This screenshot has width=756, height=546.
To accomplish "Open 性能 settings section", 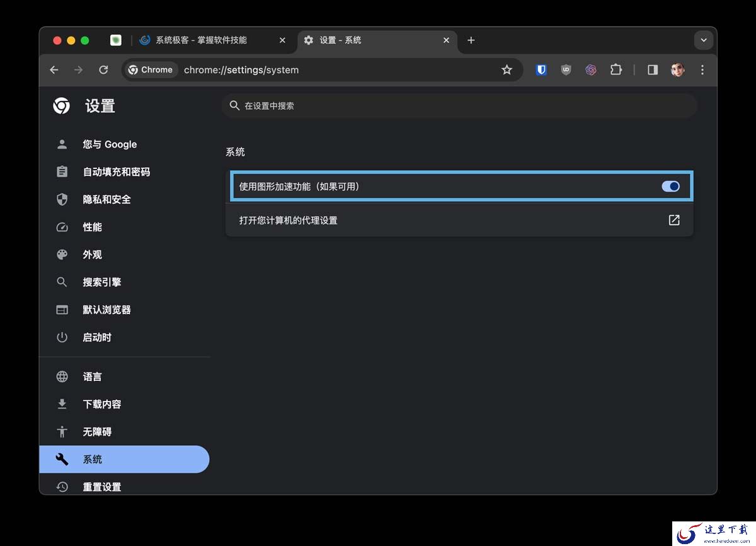I will coord(124,227).
